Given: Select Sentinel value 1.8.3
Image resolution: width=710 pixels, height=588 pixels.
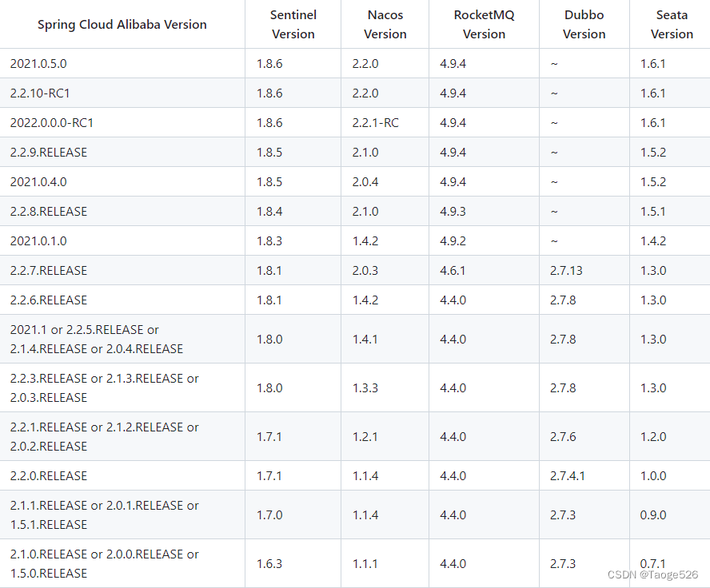Looking at the screenshot, I should 269,241.
